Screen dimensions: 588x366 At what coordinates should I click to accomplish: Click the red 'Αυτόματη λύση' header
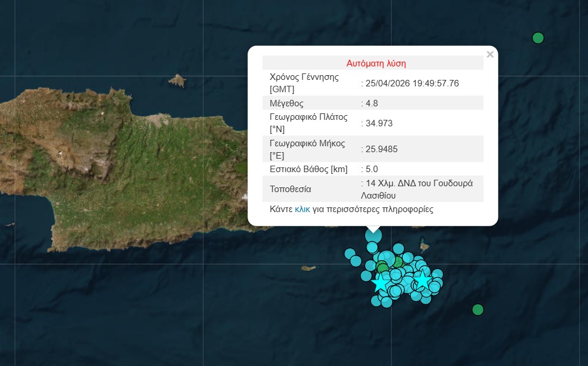376,63
